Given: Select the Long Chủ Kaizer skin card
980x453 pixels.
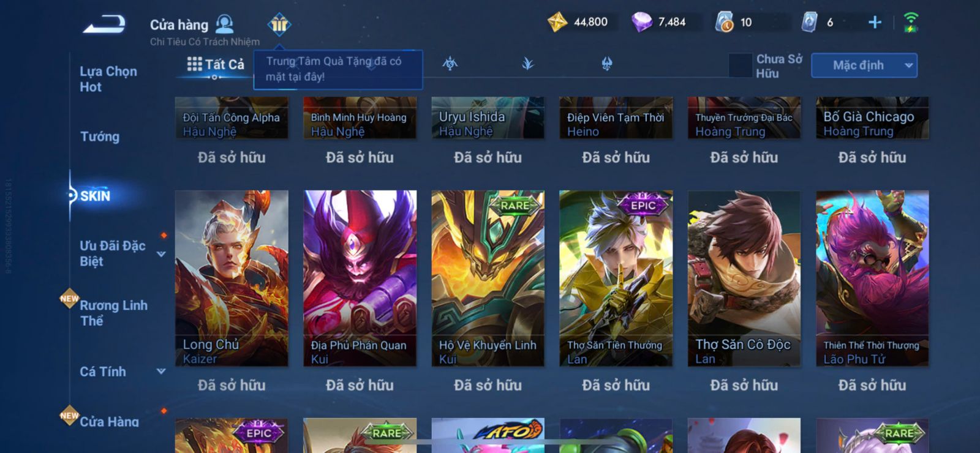Looking at the screenshot, I should (x=232, y=279).
